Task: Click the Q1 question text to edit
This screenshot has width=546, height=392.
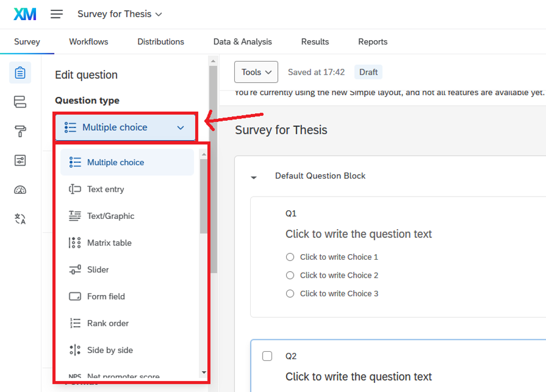Action: tap(359, 234)
